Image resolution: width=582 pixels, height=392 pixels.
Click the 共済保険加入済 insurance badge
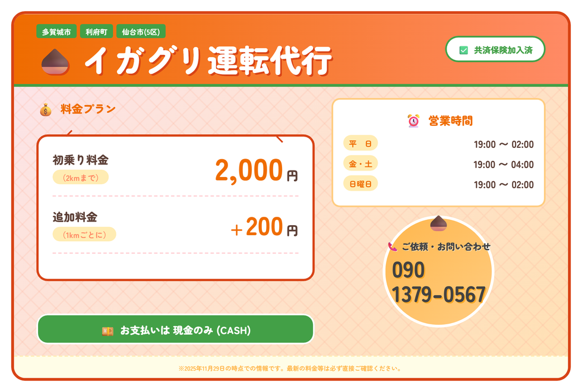tap(495, 50)
